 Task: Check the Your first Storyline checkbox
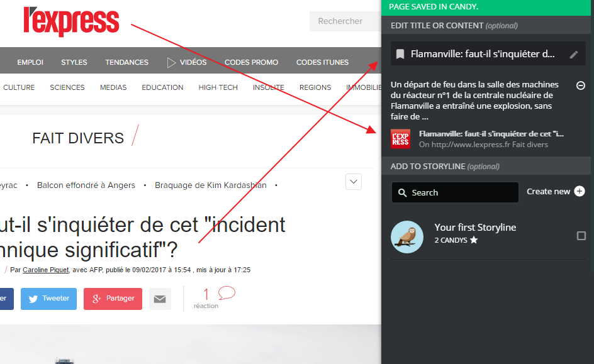point(581,236)
